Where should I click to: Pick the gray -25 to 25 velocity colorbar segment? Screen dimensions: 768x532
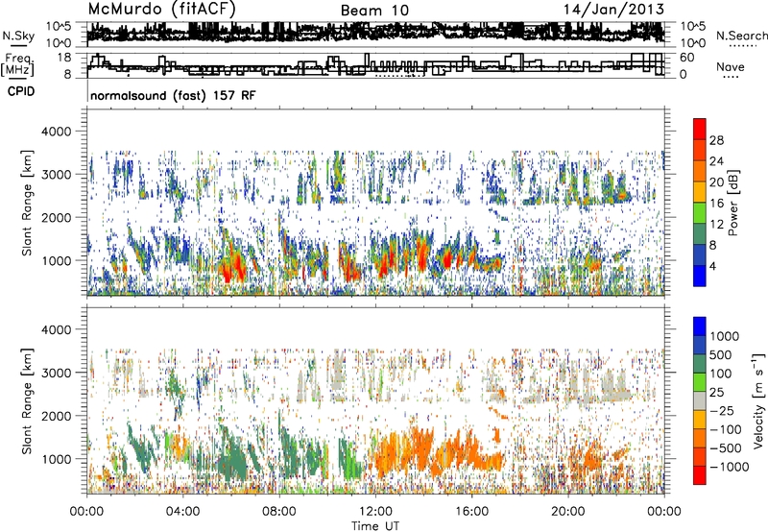(700, 400)
